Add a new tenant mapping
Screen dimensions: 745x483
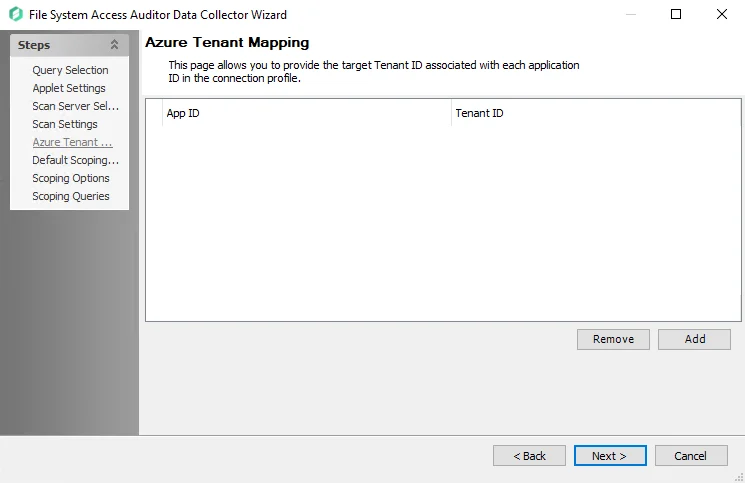point(694,340)
